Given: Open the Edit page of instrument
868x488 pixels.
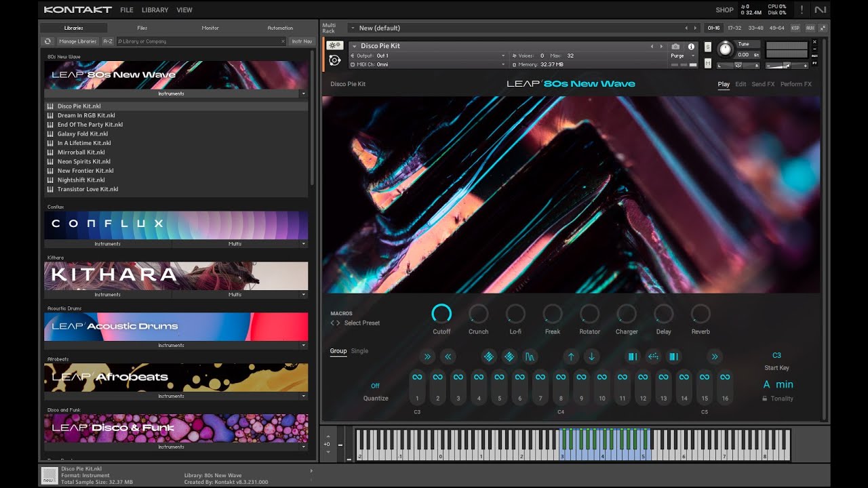Looking at the screenshot, I should pos(741,84).
